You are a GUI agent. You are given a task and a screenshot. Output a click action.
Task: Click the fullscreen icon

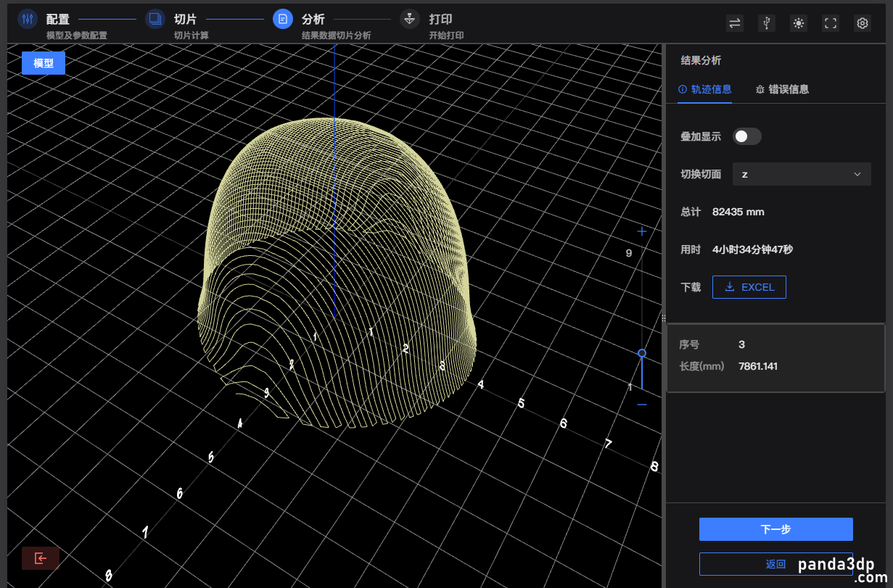click(831, 23)
